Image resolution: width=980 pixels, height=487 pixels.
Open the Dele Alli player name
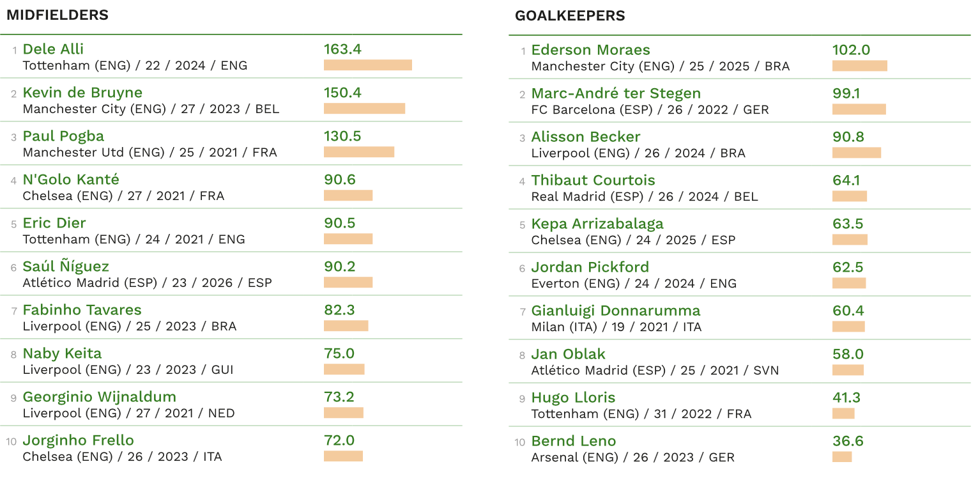[x=53, y=49]
